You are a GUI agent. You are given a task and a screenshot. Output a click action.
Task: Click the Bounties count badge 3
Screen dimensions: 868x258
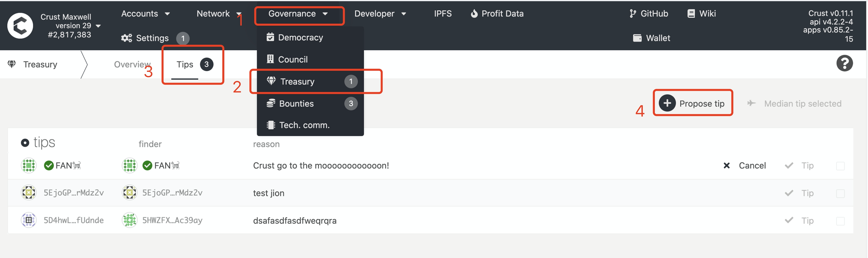351,103
